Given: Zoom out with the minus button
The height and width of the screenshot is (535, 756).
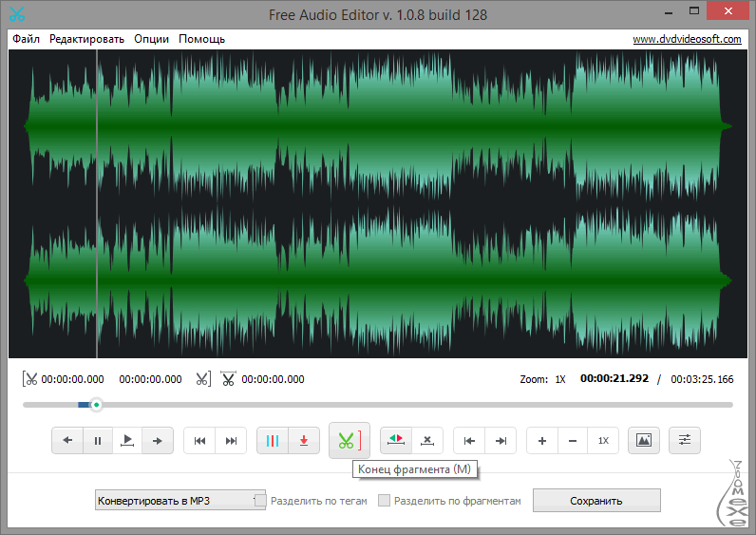Looking at the screenshot, I should click(x=573, y=440).
